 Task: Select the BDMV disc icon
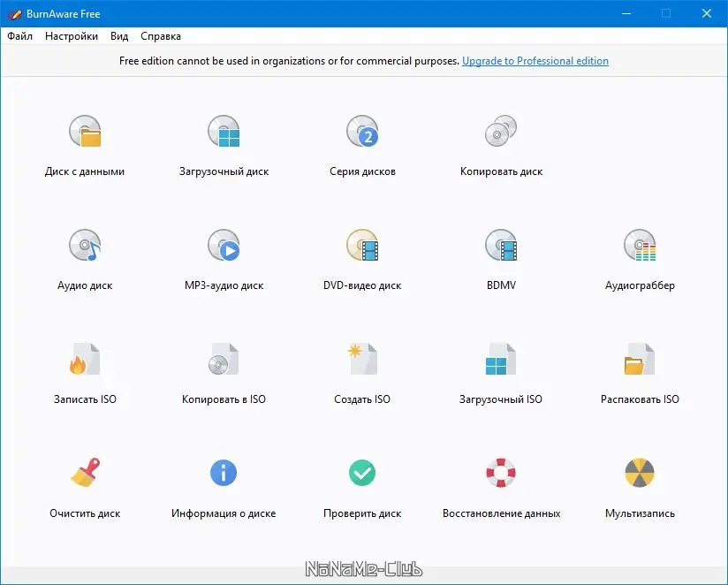coord(501,245)
